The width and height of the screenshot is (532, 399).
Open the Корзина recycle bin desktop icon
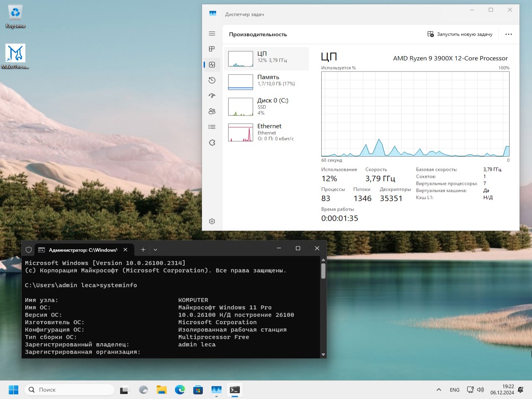(15, 17)
